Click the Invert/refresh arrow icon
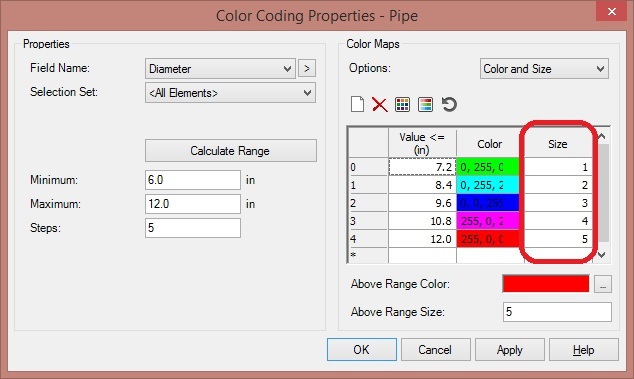 [x=449, y=104]
